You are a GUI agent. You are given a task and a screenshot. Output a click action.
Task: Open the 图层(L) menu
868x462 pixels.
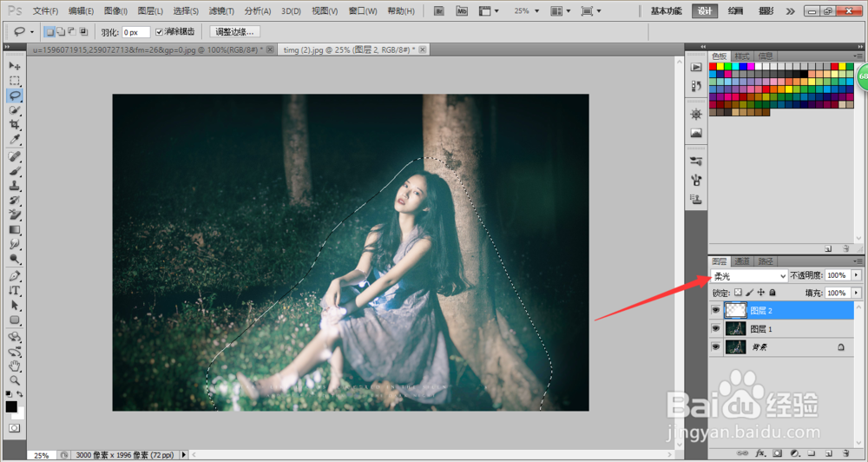pyautogui.click(x=150, y=11)
